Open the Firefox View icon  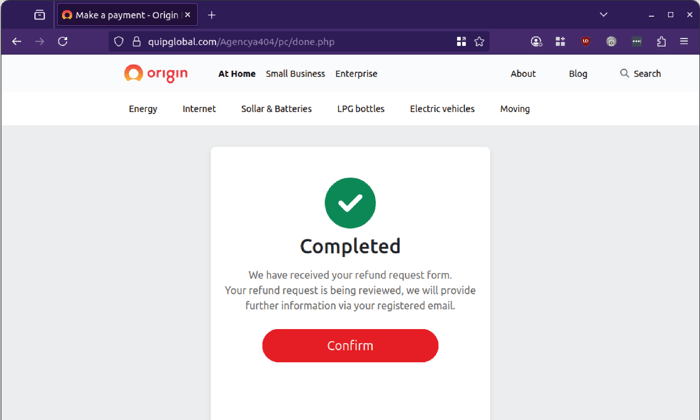[39, 15]
